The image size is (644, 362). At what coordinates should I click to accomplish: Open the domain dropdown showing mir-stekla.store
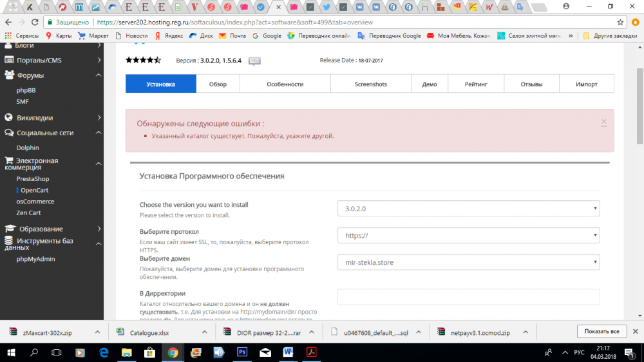tap(469, 262)
